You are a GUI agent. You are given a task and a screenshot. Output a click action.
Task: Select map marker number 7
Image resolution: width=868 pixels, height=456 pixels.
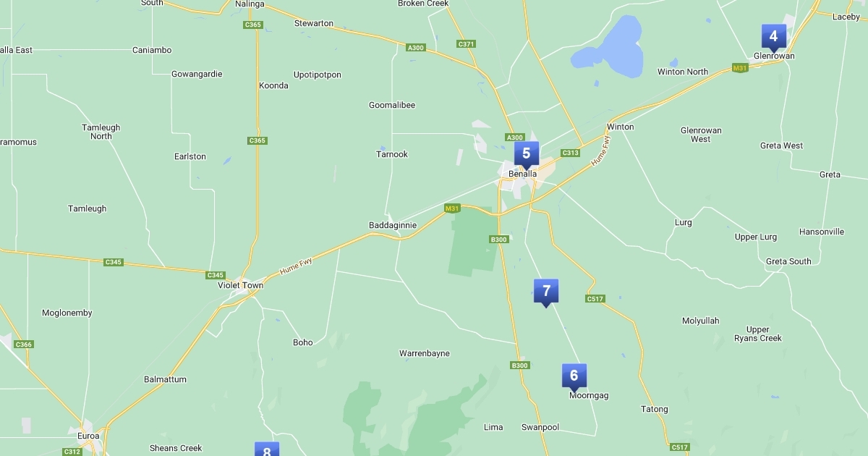click(x=546, y=292)
